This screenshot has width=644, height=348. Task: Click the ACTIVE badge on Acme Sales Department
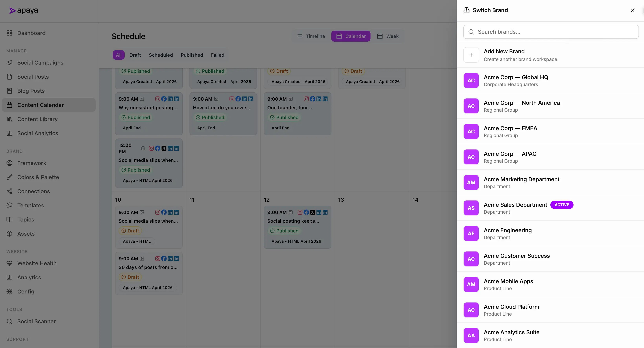[x=562, y=205]
